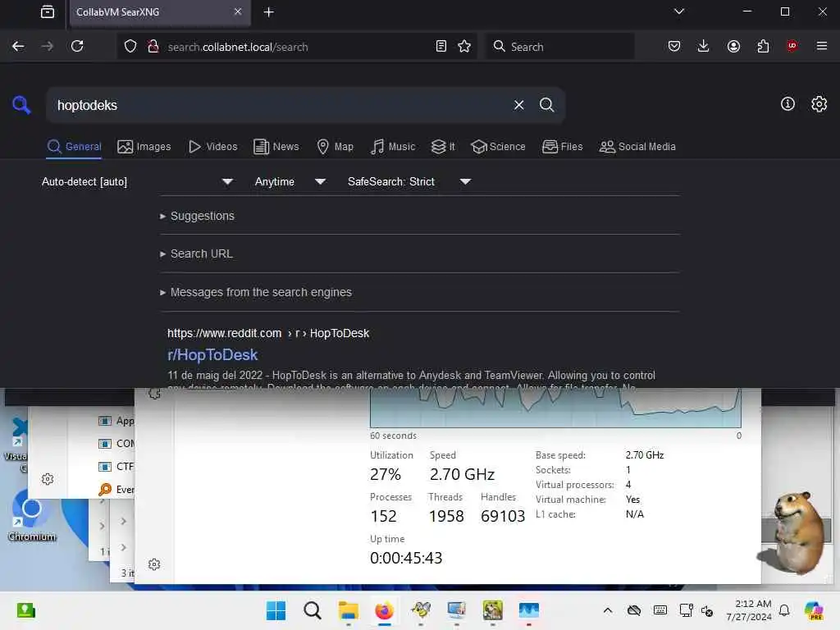Open the Chromium desktop shortcut

click(x=31, y=514)
